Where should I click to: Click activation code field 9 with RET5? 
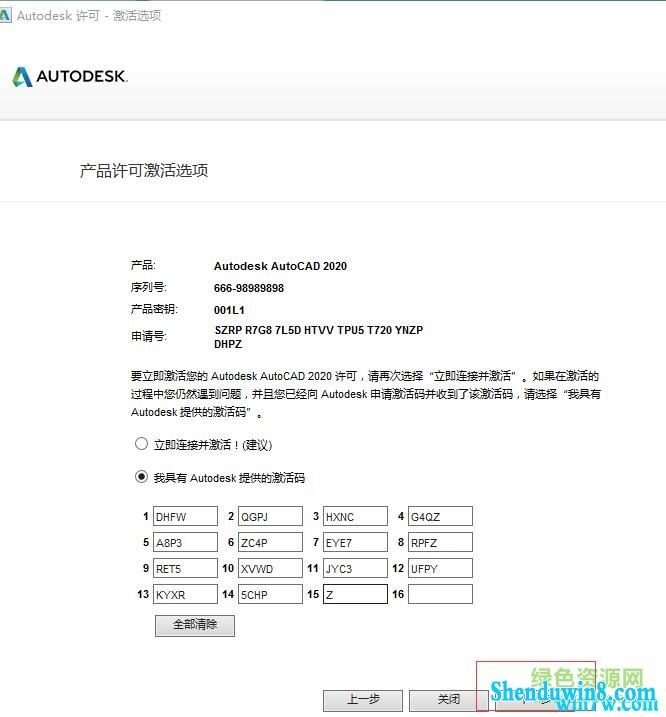point(185,568)
